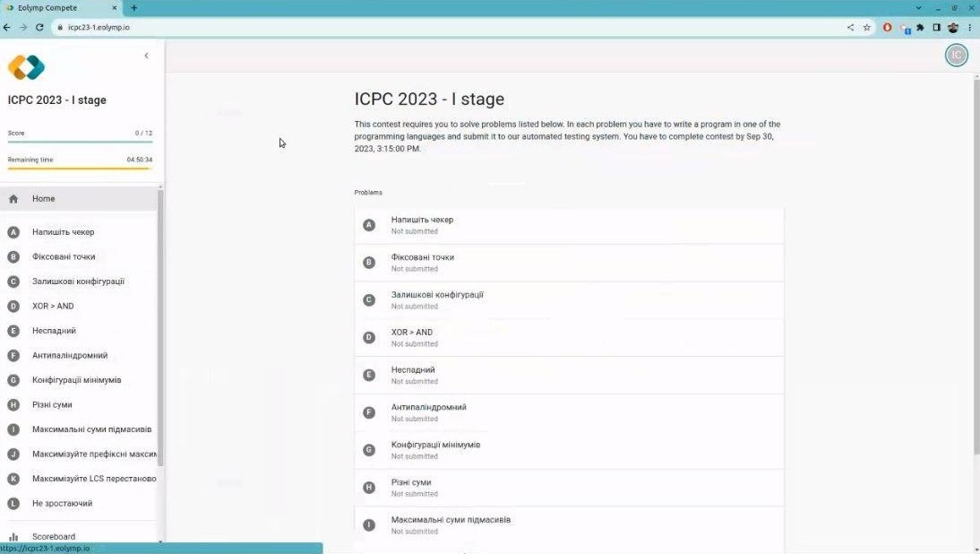This screenshot has width=980, height=554.
Task: Open sidebar problem C Залишкові конфігурації
Action: 79,281
